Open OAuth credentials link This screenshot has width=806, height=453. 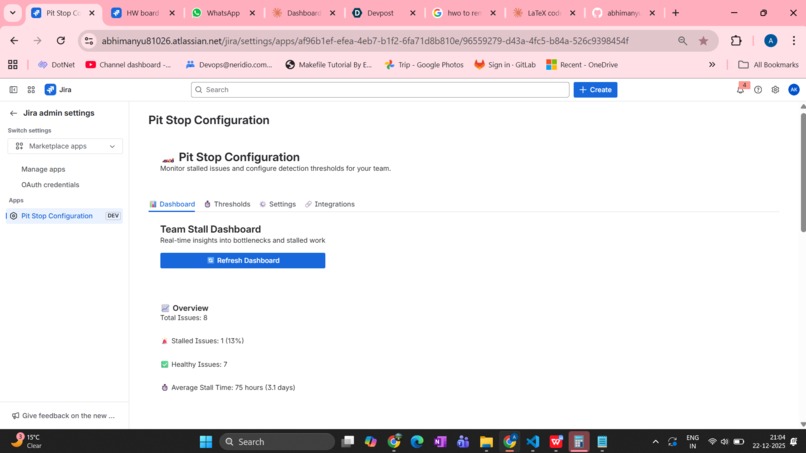click(x=50, y=185)
